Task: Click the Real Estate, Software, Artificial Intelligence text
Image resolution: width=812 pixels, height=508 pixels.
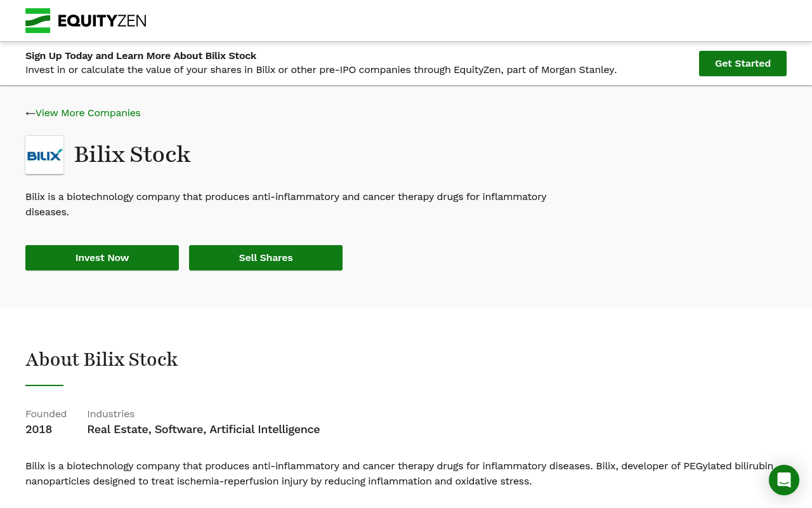Action: pyautogui.click(x=204, y=429)
